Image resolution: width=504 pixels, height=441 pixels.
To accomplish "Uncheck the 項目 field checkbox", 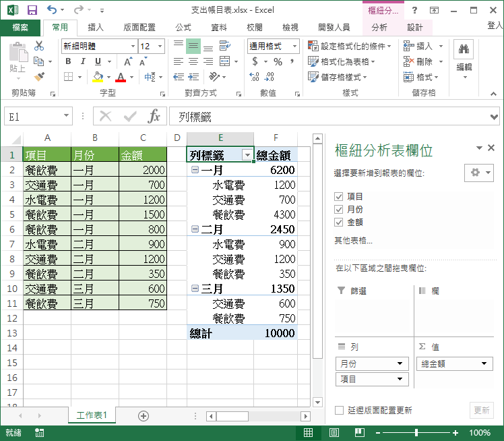I will [339, 196].
